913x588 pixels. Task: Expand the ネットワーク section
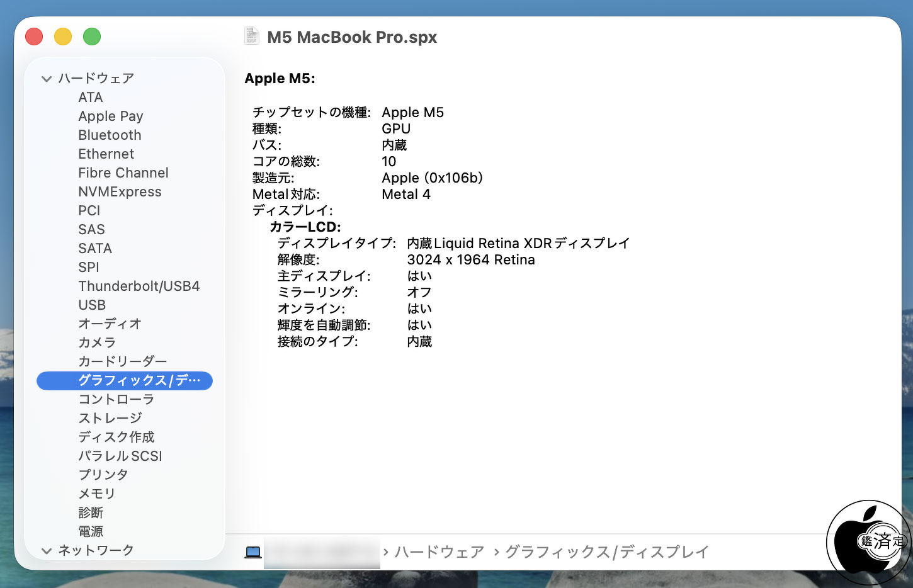46,551
